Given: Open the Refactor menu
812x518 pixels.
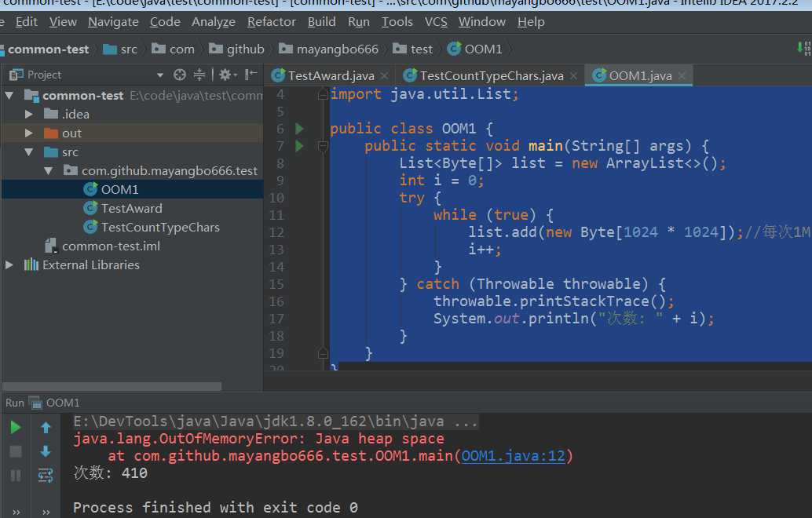Looking at the screenshot, I should [272, 22].
